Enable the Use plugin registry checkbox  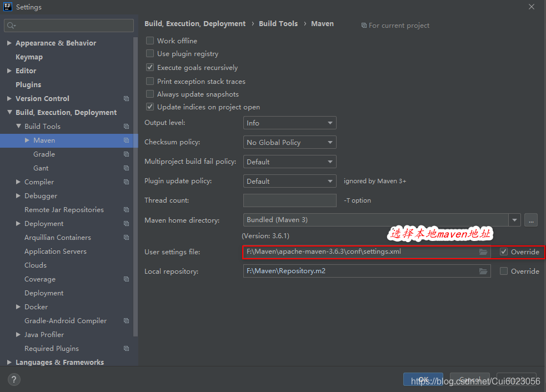[150, 54]
